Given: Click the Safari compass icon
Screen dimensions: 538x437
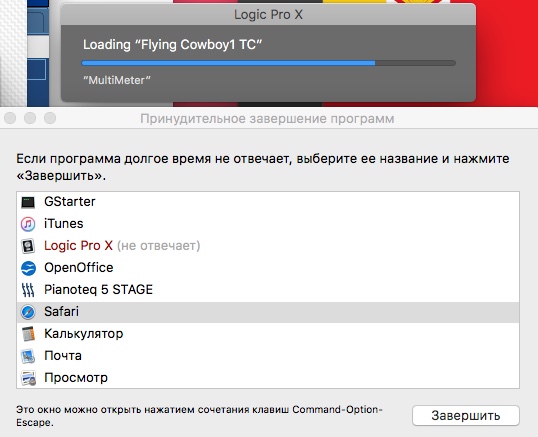Looking at the screenshot, I should click(x=28, y=312).
